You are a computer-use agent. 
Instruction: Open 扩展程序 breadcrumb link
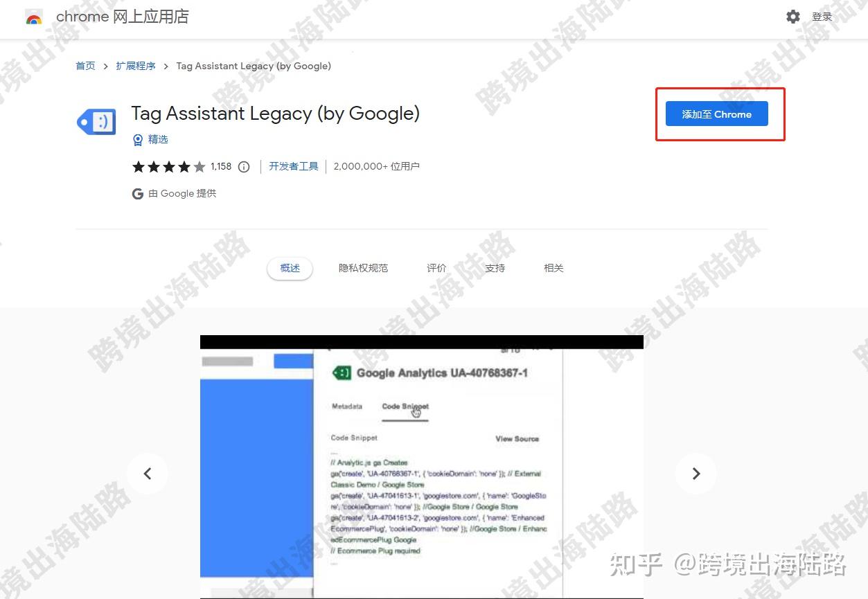click(x=136, y=66)
